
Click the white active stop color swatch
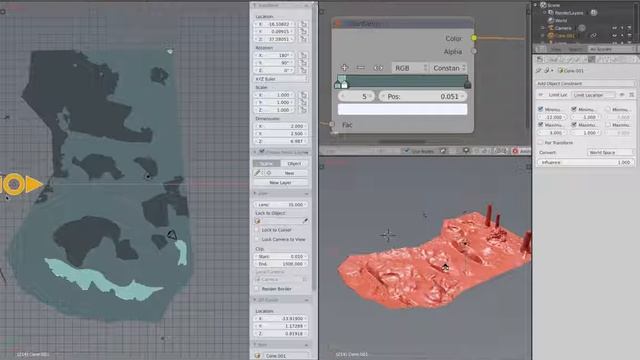click(402, 109)
